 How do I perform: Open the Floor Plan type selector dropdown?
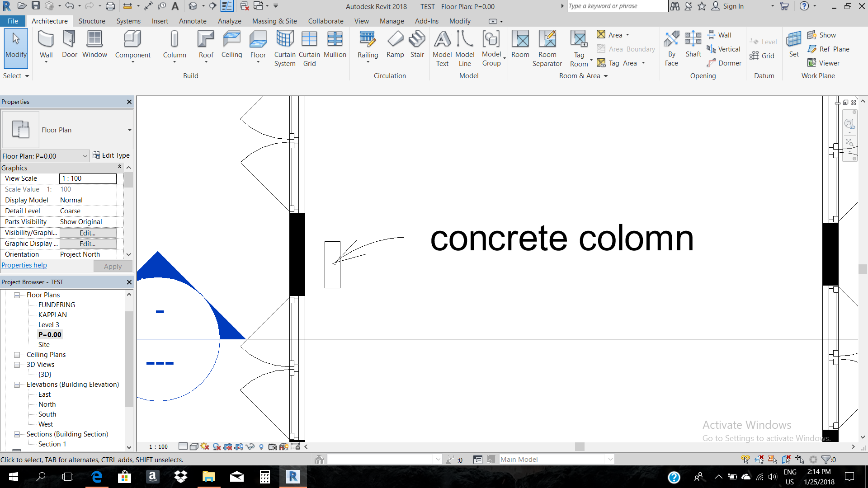pyautogui.click(x=129, y=130)
